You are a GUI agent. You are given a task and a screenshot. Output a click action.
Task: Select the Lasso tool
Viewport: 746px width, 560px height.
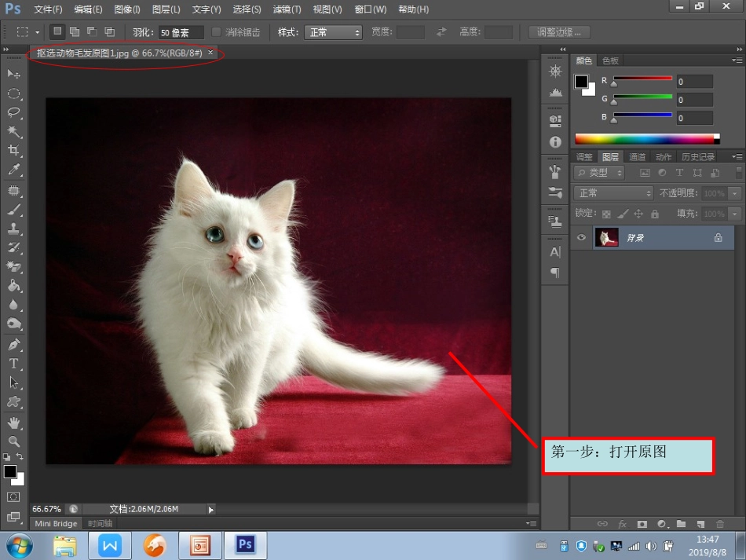13,112
